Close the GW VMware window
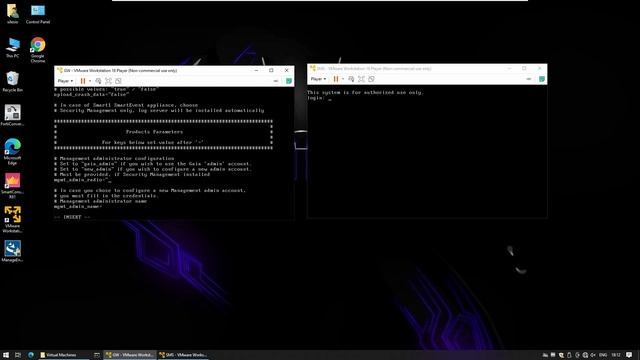The height and width of the screenshot is (360, 640). click(287, 70)
